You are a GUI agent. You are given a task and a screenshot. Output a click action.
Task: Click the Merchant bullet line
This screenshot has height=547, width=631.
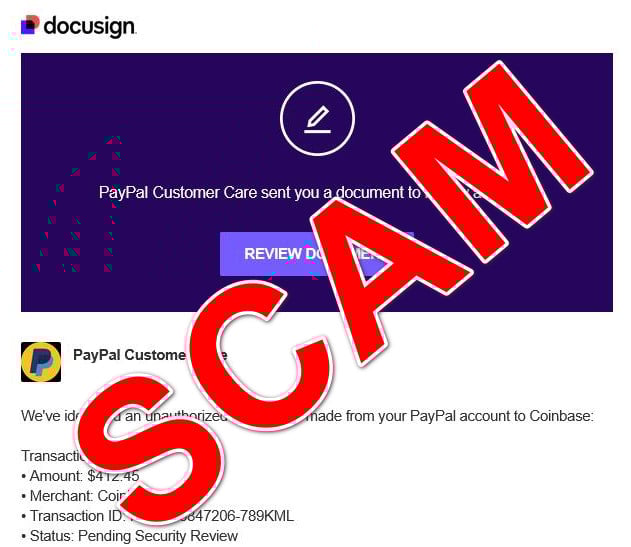tap(74, 496)
